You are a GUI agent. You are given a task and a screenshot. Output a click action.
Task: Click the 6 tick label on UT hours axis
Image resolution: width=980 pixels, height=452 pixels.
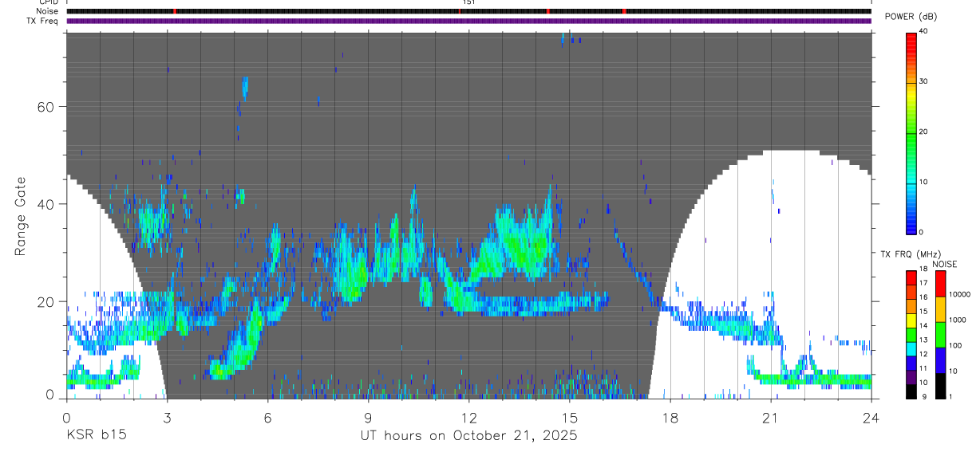267,418
